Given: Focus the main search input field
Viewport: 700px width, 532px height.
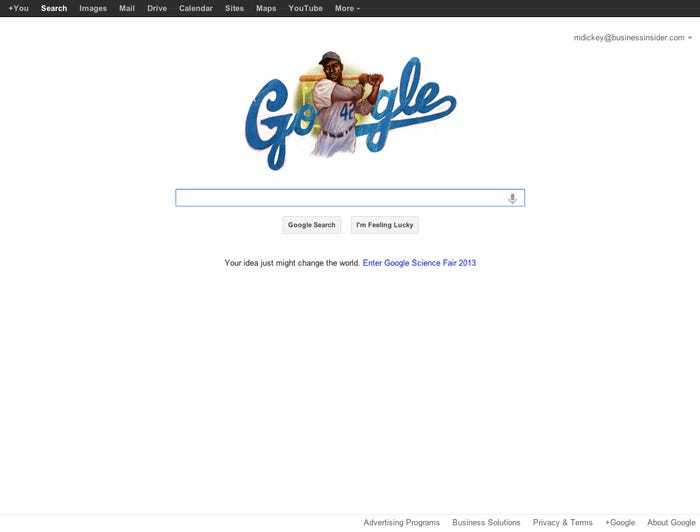Looking at the screenshot, I should pyautogui.click(x=350, y=198).
